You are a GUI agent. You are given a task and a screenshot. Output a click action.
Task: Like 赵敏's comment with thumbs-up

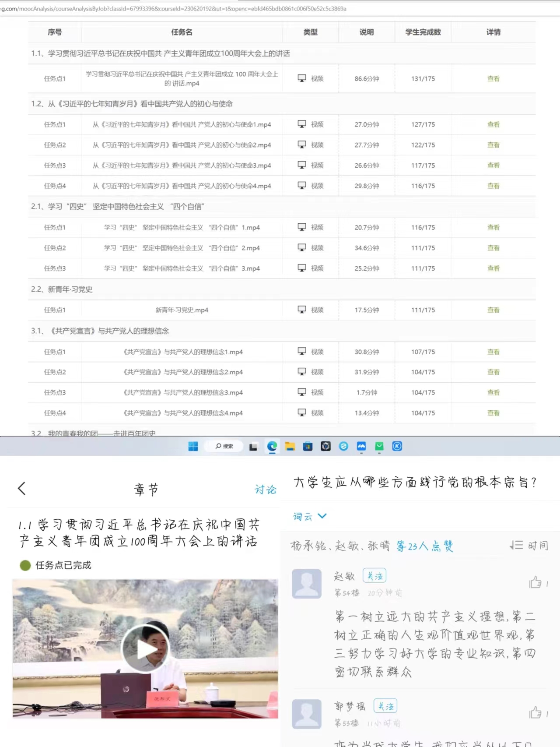click(535, 582)
